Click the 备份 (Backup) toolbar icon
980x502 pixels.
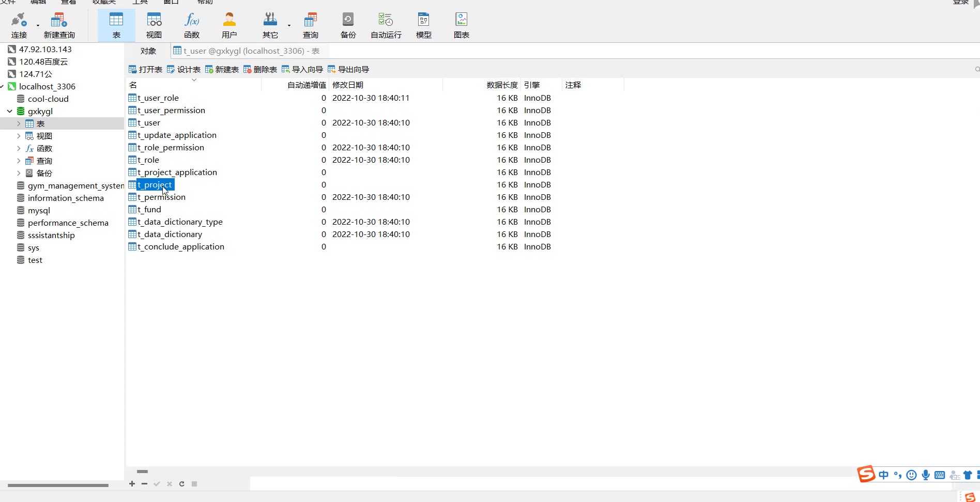point(348,25)
